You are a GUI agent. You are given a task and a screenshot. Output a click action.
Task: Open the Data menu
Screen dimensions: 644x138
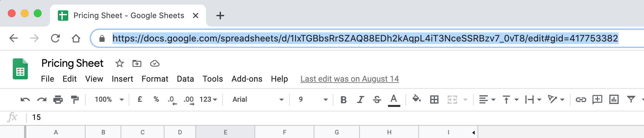click(x=185, y=79)
